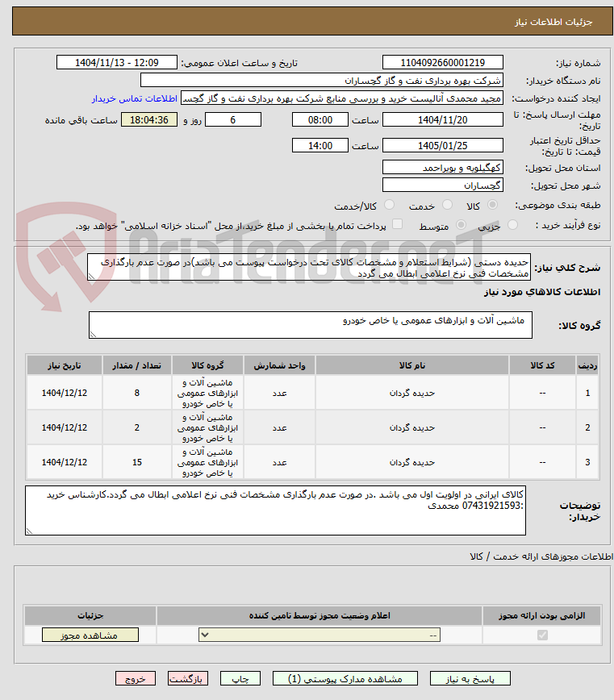Click the buyer organization name field
The height and width of the screenshot is (700, 614).
(x=321, y=81)
